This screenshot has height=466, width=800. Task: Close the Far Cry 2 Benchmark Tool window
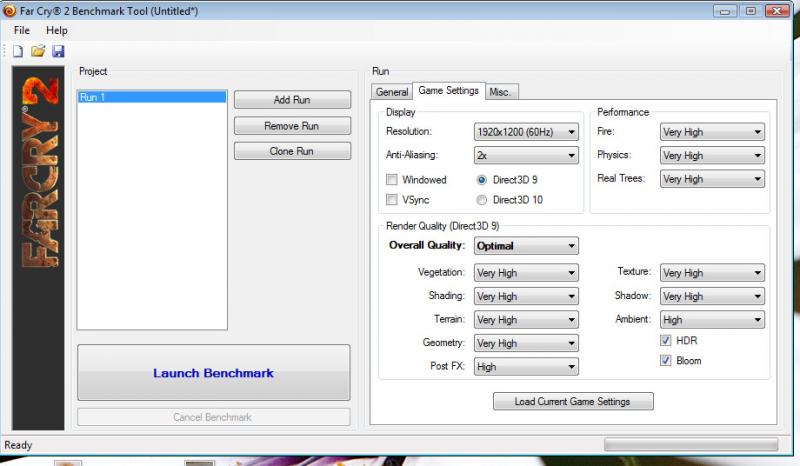(x=777, y=10)
